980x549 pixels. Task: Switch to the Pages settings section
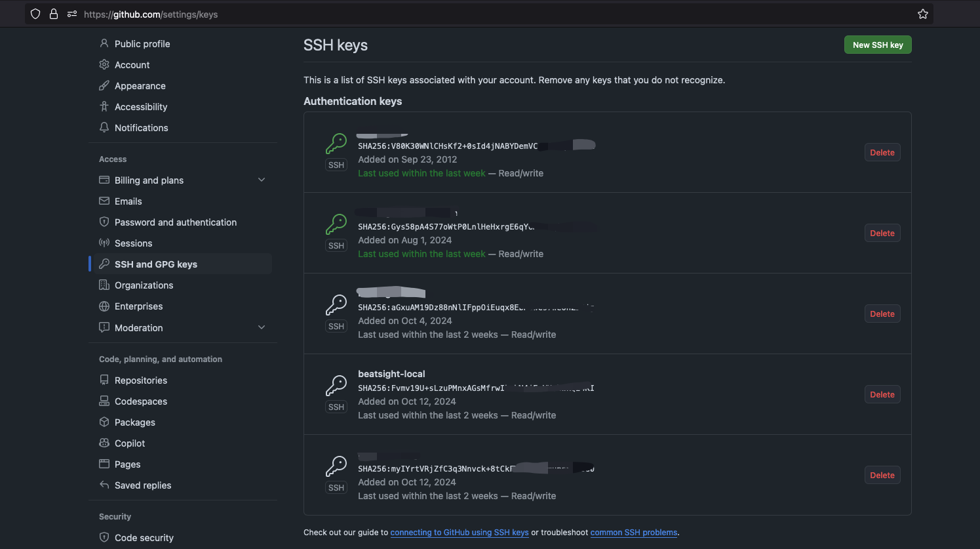(127, 464)
